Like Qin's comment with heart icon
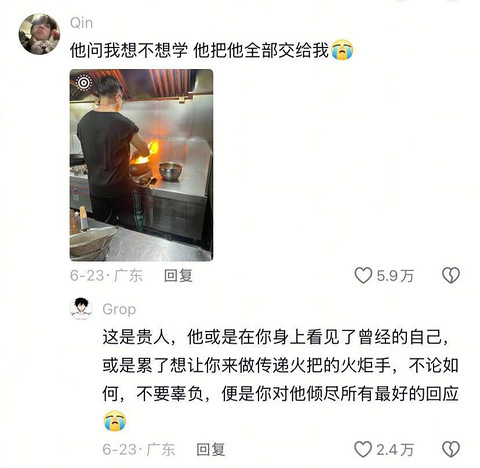The image size is (480, 468). [363, 276]
